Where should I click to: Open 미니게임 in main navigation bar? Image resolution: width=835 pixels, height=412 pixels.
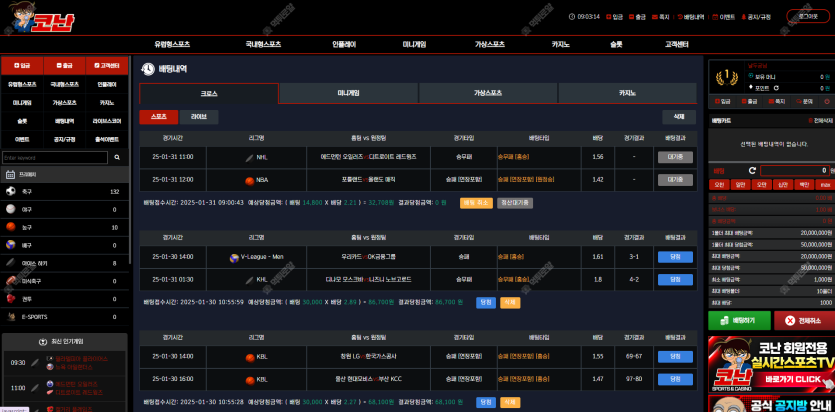pyautogui.click(x=414, y=45)
